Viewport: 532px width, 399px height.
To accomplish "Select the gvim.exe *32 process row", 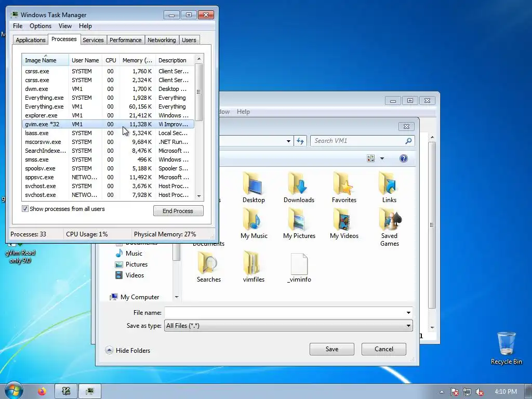I will pos(108,124).
